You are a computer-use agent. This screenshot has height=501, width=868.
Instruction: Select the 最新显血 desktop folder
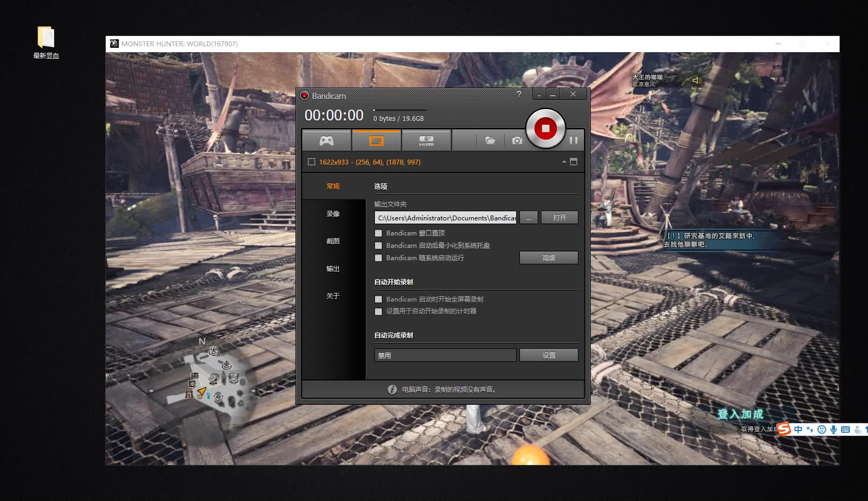(46, 42)
